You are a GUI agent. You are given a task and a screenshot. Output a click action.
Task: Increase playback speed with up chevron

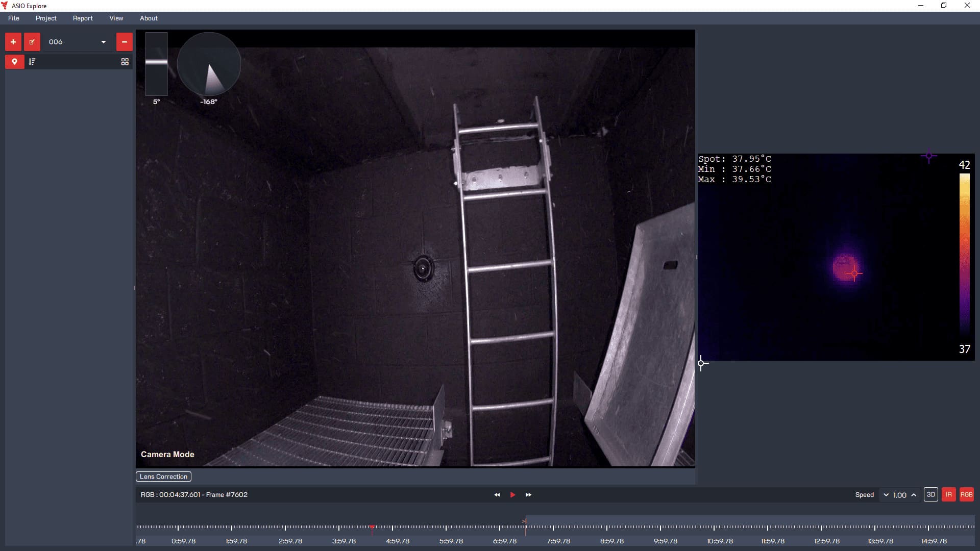point(914,495)
